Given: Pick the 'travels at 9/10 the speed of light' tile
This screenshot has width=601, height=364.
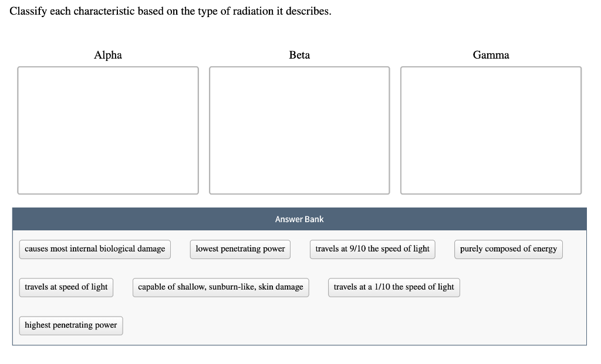Looking at the screenshot, I should (372, 249).
